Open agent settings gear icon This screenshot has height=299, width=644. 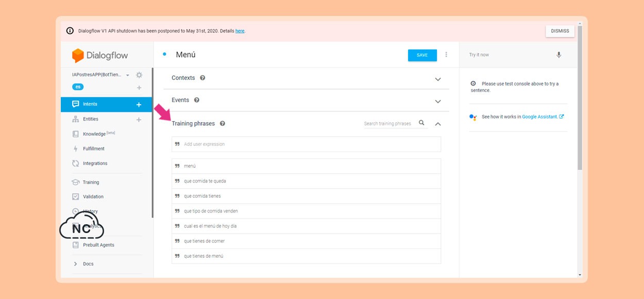[x=139, y=75]
